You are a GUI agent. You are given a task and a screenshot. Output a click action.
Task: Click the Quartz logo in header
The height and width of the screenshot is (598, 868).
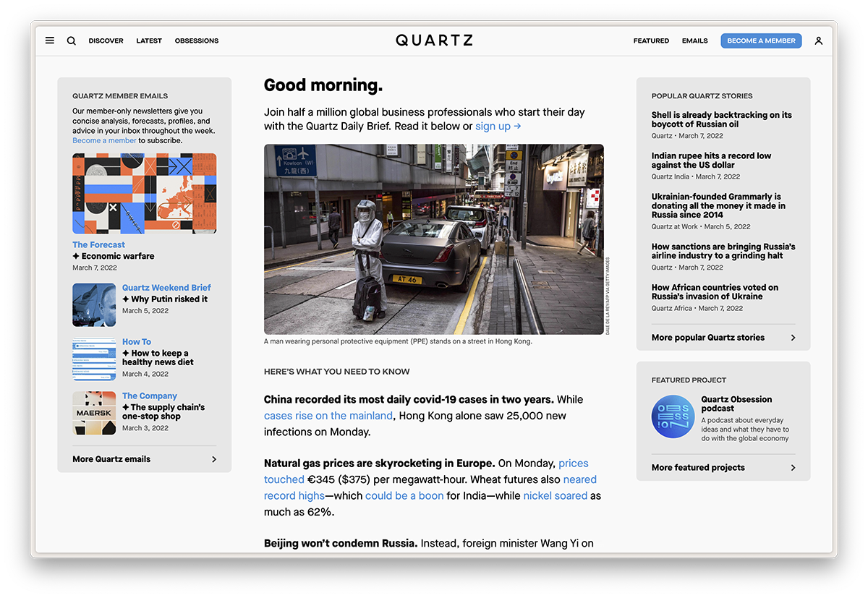pos(434,40)
